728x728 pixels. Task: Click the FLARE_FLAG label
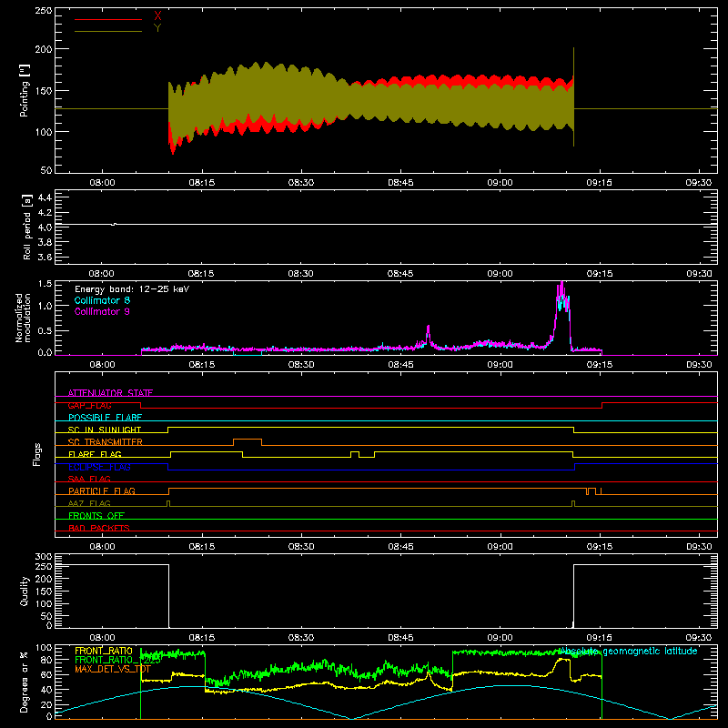[x=95, y=454]
